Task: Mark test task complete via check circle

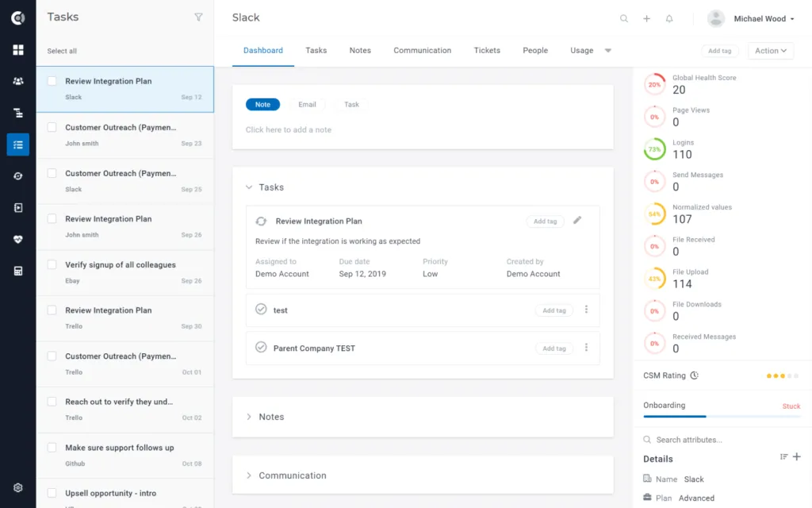Action: click(261, 310)
